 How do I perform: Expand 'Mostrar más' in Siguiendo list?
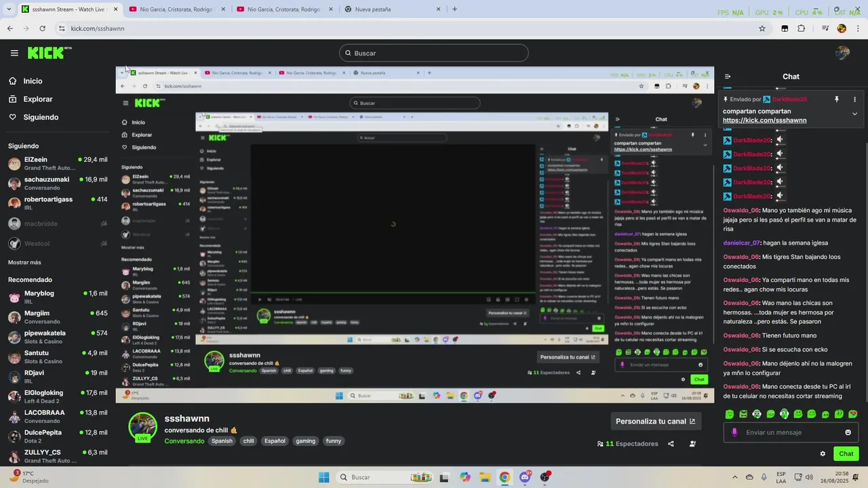pyautogui.click(x=24, y=262)
